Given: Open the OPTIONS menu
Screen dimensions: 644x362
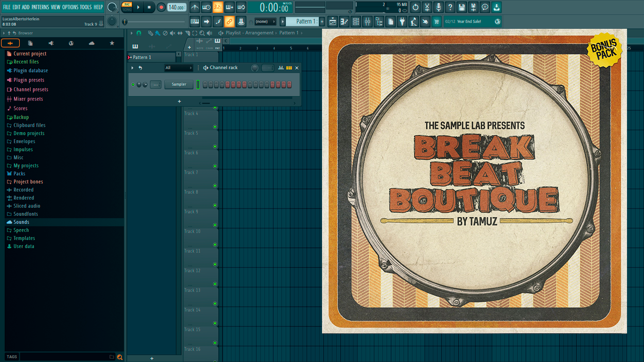Looking at the screenshot, I should pyautogui.click(x=70, y=7).
